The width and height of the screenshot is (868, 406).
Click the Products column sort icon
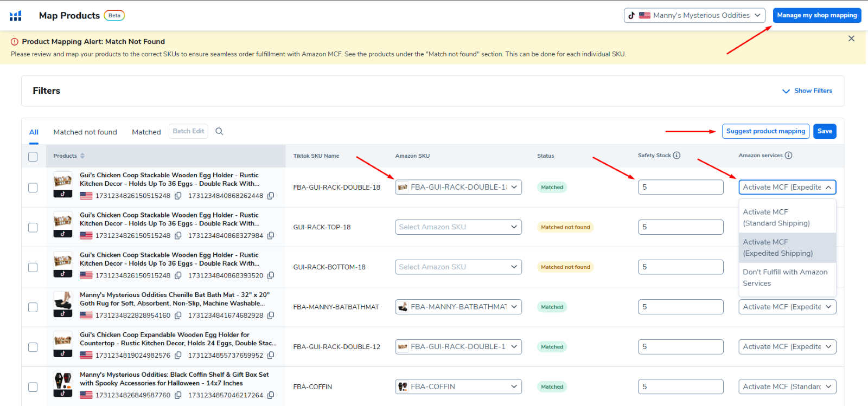(82, 156)
